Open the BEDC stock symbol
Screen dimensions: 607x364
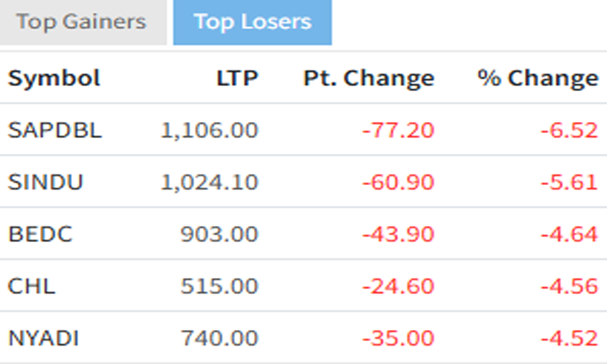40,234
